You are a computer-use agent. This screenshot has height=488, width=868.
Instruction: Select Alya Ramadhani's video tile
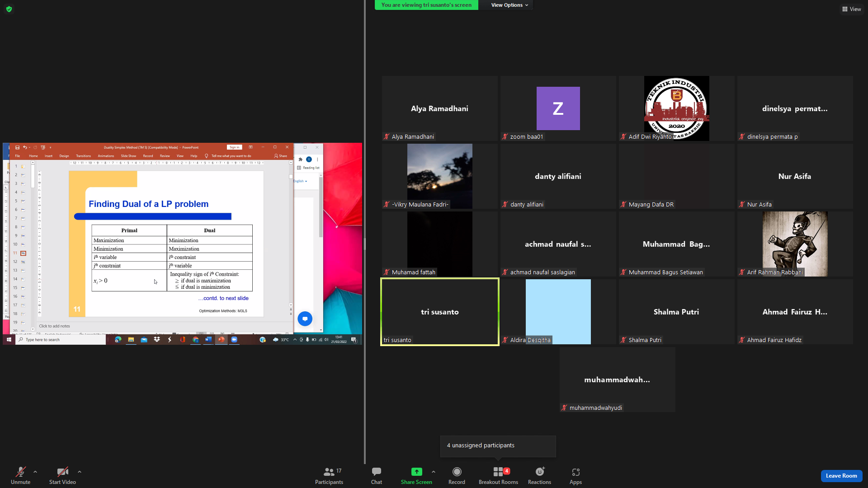[439, 108]
